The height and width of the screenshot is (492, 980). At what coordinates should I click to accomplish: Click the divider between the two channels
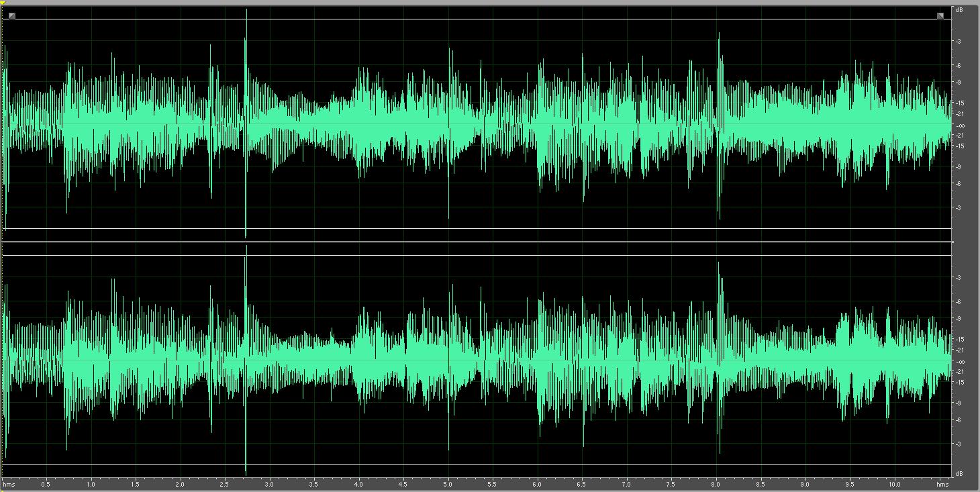coord(477,242)
